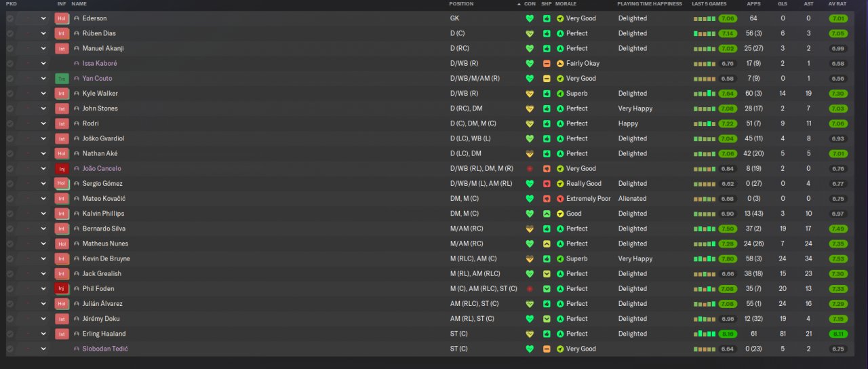This screenshot has height=369, width=868.
Task: Click Kyle Walker's last 5 games form bars
Action: click(x=704, y=94)
